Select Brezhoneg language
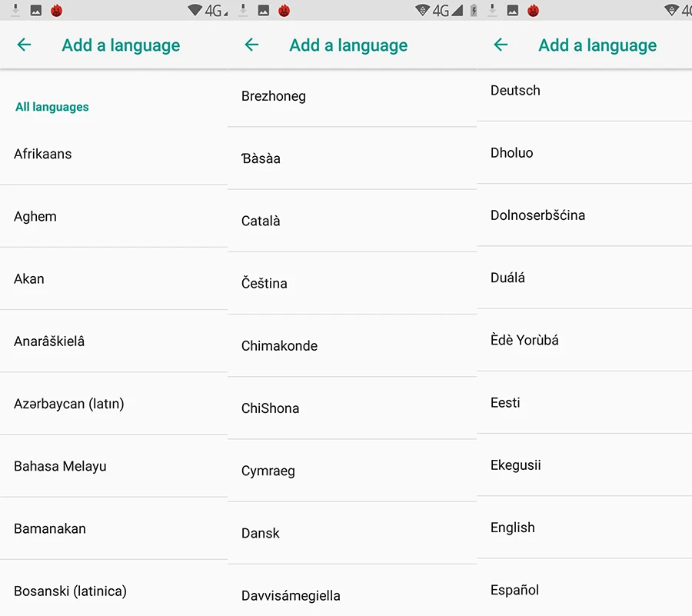This screenshot has width=692, height=616. click(352, 97)
